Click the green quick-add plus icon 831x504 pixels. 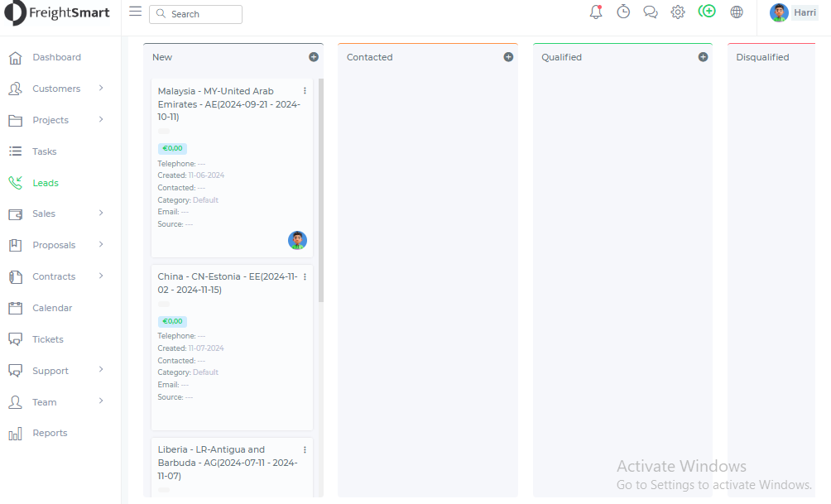707,12
